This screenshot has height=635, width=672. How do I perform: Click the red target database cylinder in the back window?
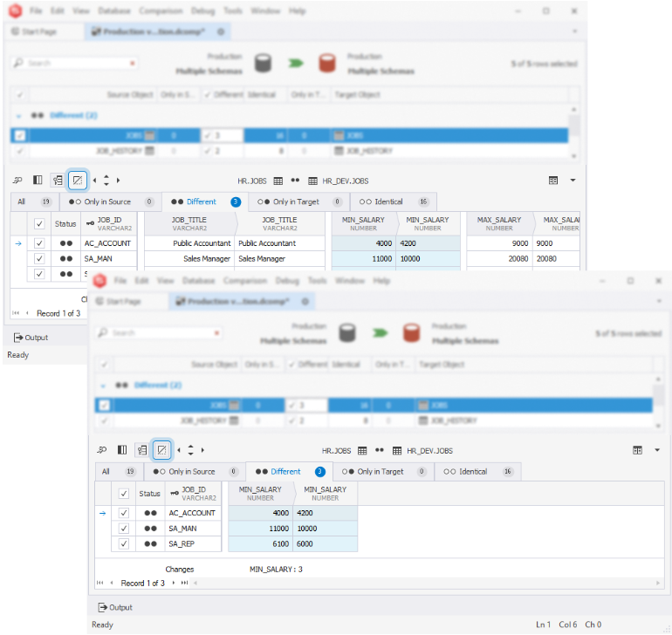(327, 63)
